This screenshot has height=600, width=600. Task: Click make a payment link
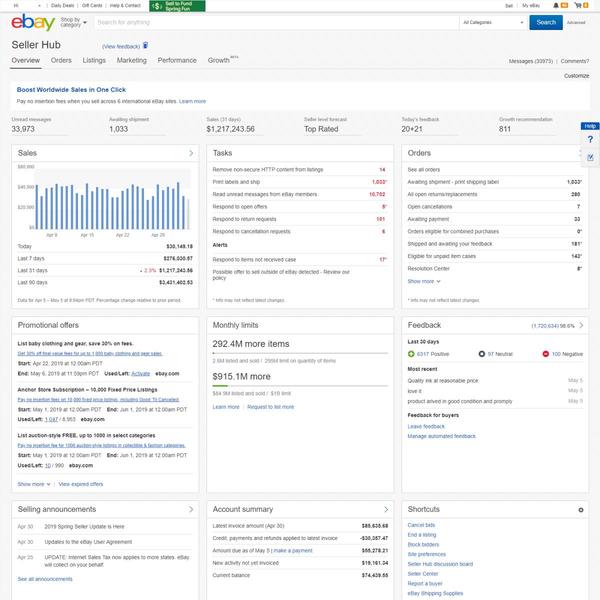click(293, 551)
